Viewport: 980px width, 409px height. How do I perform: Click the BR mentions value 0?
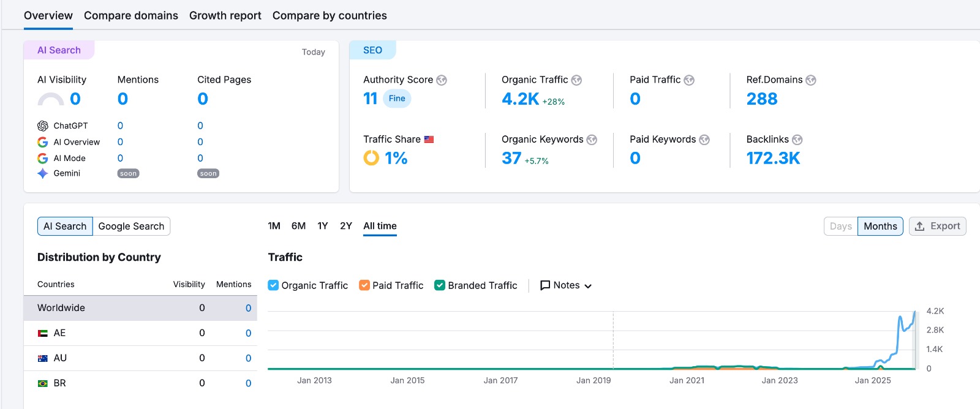[x=248, y=383]
